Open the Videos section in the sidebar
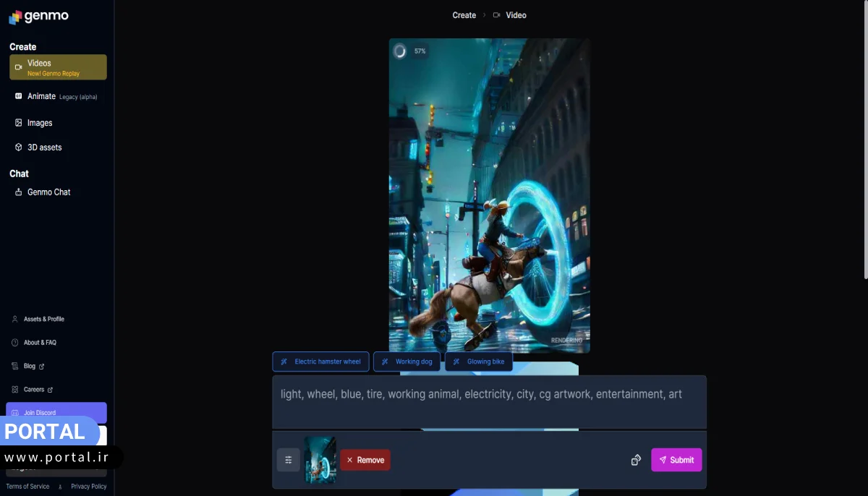868x496 pixels. pyautogui.click(x=58, y=67)
